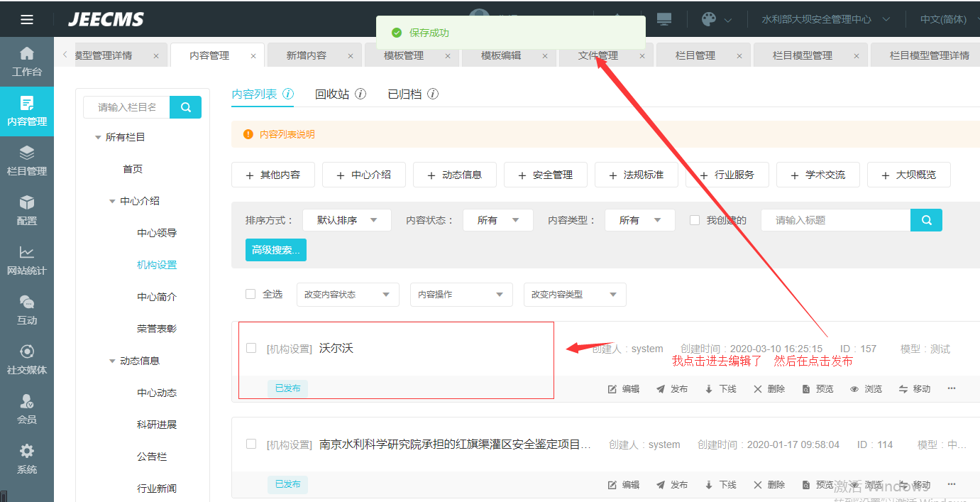The image size is (980, 502).
Task: Switch to 模板编辑 tab
Action: [x=501, y=55]
